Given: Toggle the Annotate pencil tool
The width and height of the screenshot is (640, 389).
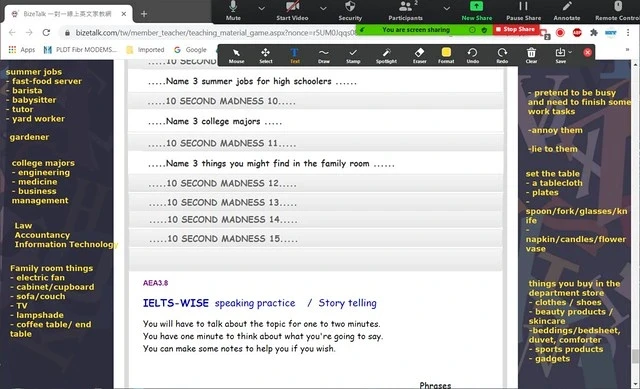Looking at the screenshot, I should 567,11.
